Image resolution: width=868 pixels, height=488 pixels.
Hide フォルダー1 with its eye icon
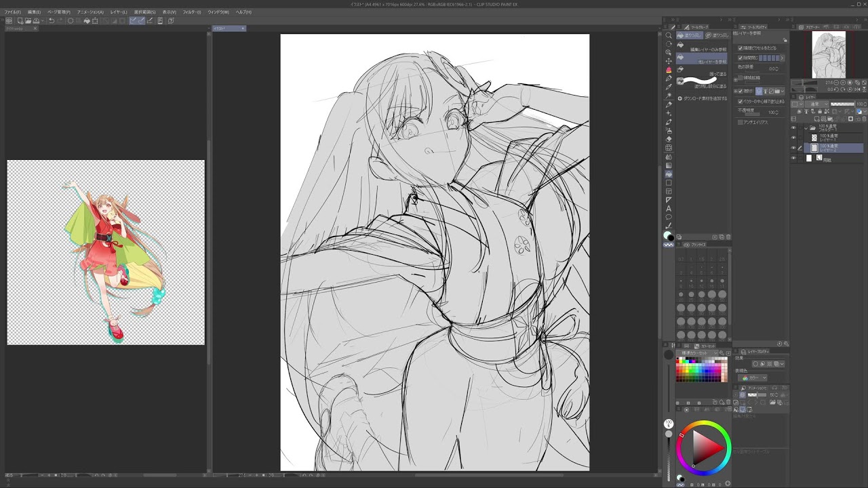coord(793,127)
